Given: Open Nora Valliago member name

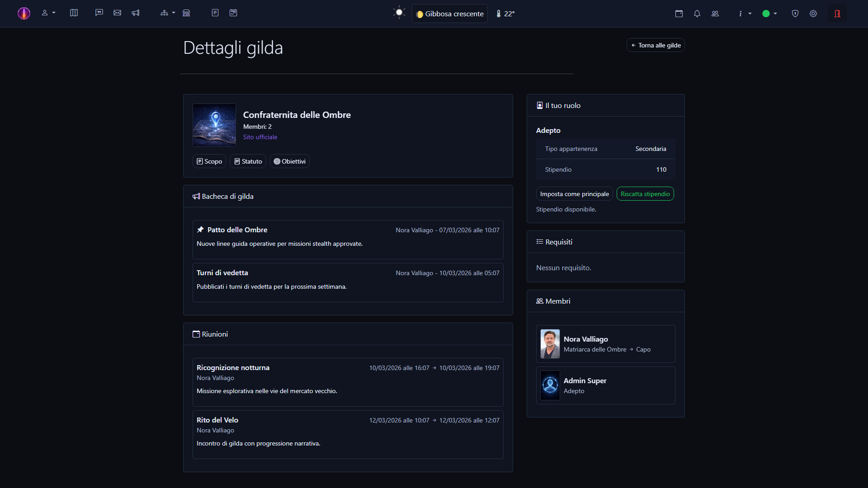Looking at the screenshot, I should point(585,339).
